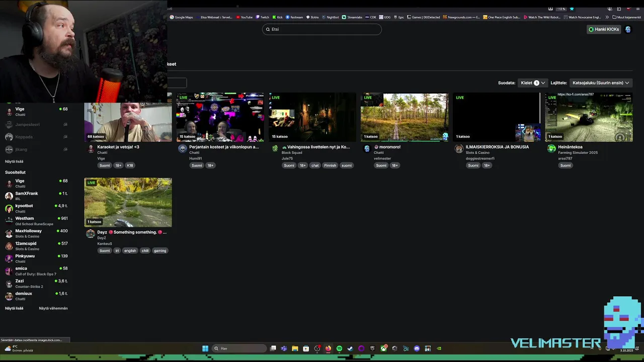644x362 pixels.
Task: Open the Katsojaluku sort order dropdown
Action: point(601,83)
